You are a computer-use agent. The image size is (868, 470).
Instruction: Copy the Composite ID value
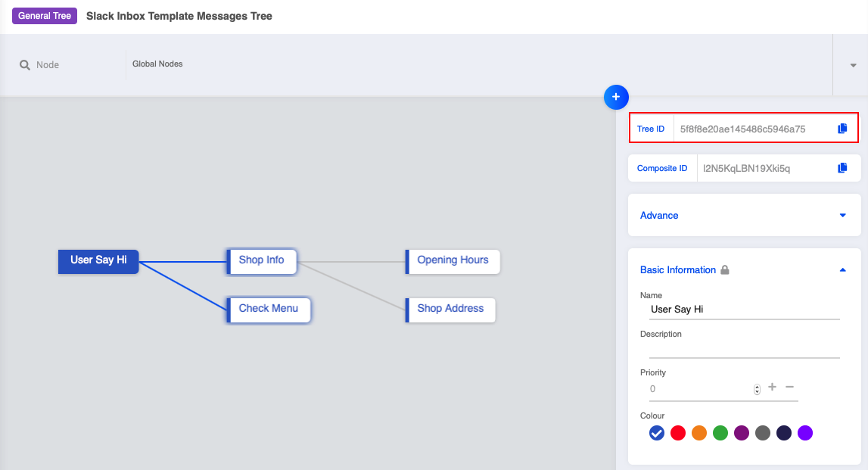[x=842, y=168]
